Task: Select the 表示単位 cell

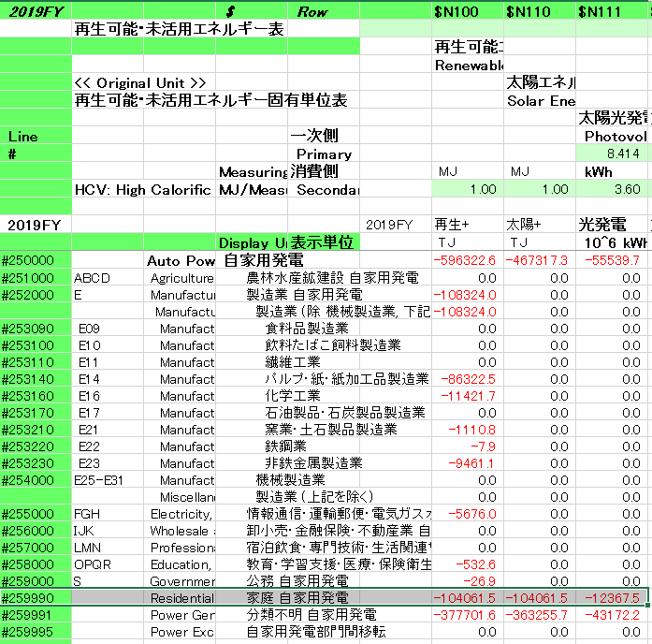Action: (324, 242)
